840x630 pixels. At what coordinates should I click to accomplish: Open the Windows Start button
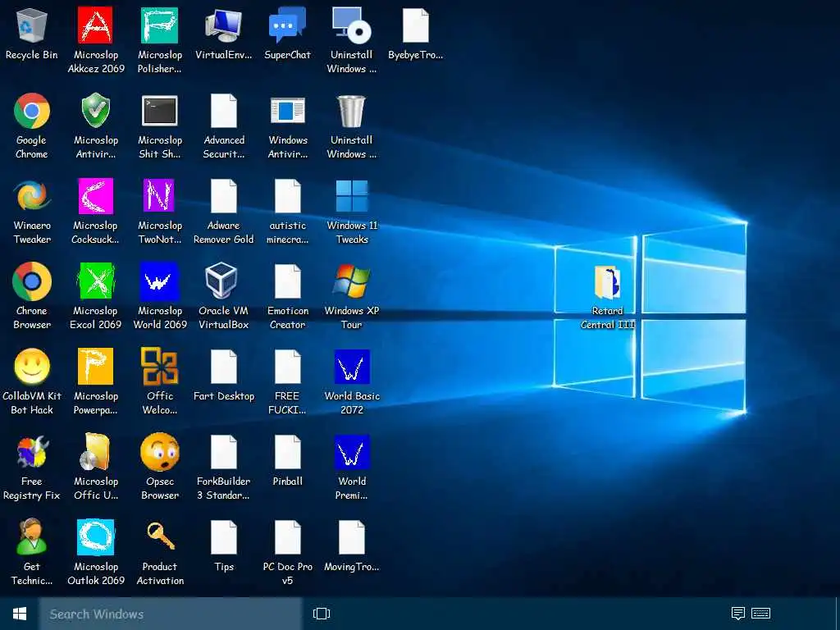[x=20, y=614]
